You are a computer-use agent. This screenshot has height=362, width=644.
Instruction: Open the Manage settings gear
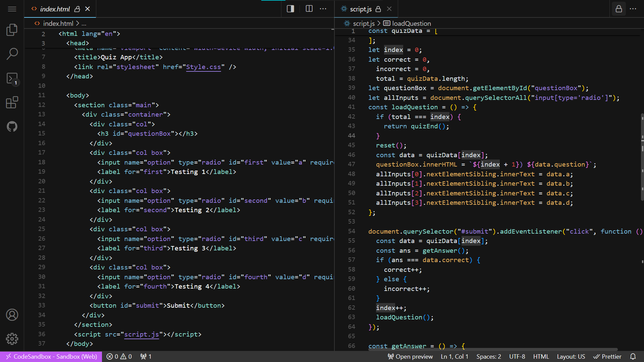point(12,339)
